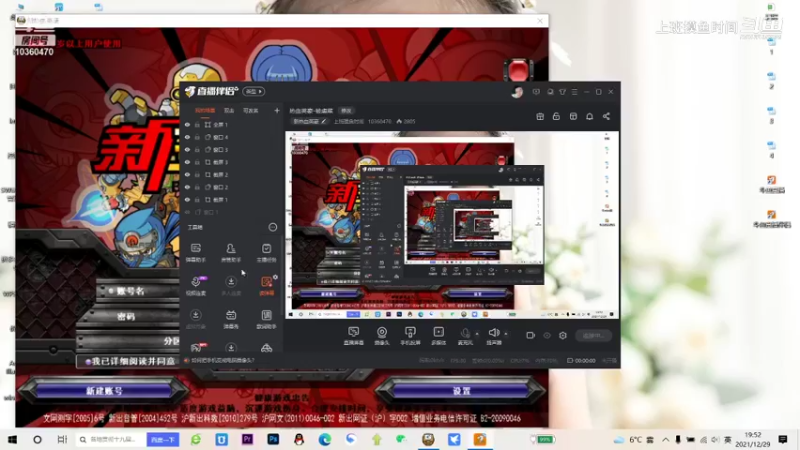The width and height of the screenshot is (800, 450).
Task: Click the taskbar search box
Action: (x=109, y=439)
